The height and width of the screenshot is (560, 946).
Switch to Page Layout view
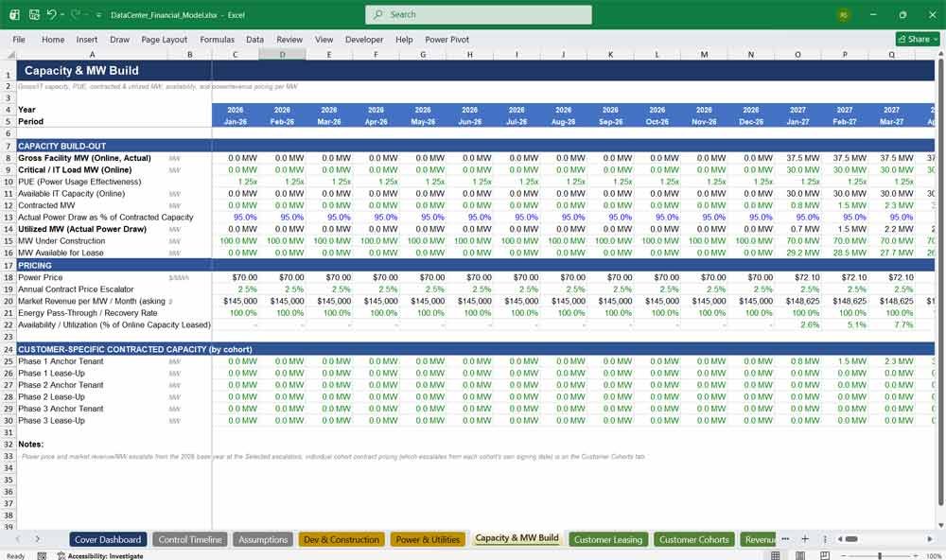(800, 555)
